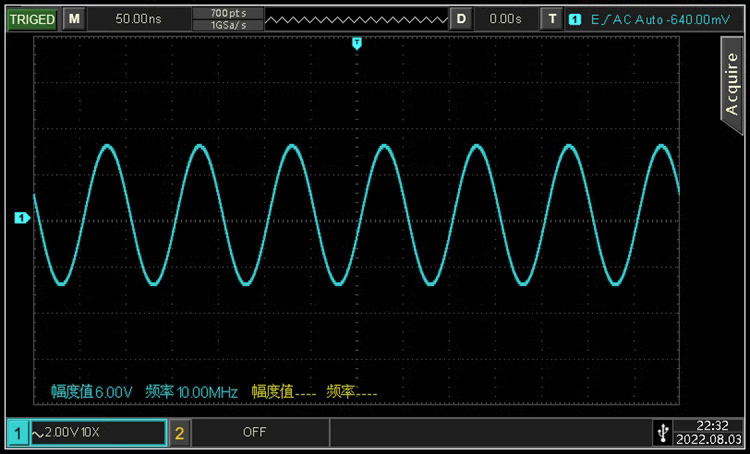Viewport: 750px width, 454px height.
Task: Click the D delay icon
Action: click(x=461, y=19)
